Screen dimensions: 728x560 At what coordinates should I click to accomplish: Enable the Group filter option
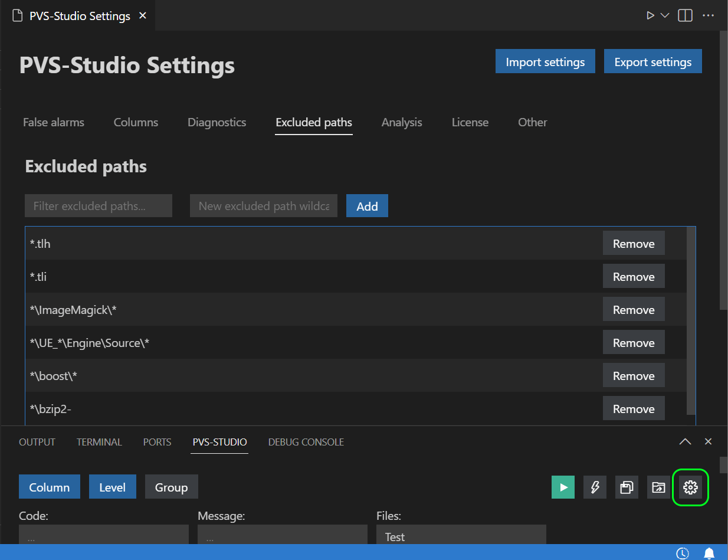171,486
